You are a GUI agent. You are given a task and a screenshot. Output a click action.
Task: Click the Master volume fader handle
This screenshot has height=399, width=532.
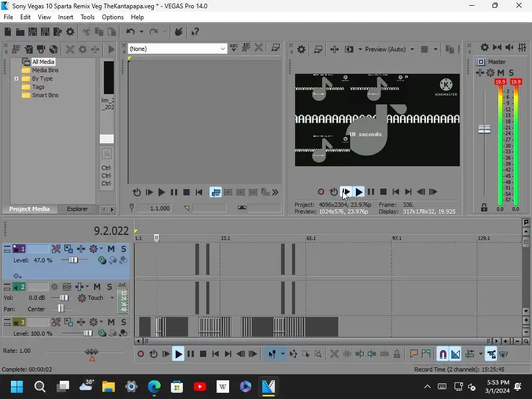(484, 129)
